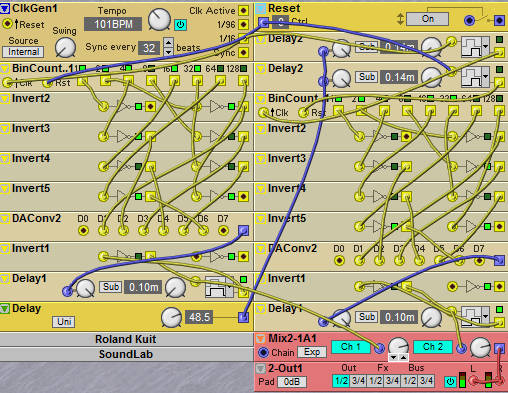
Task: Increase the Sync every beats value with up arrow
Action: 169,43
